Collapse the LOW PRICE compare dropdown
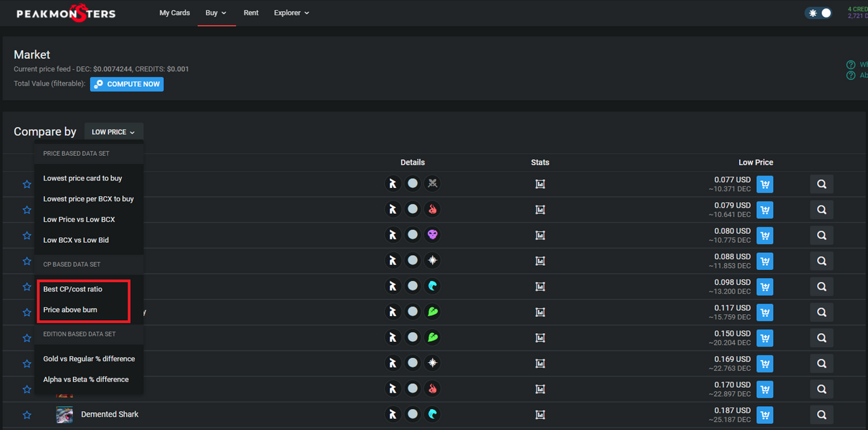 coord(113,132)
